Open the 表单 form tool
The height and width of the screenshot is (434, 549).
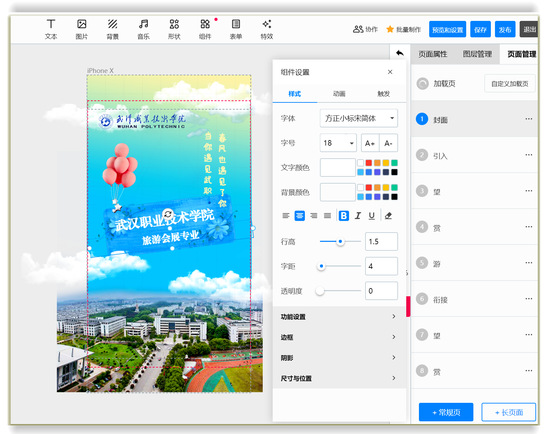pyautogui.click(x=236, y=29)
